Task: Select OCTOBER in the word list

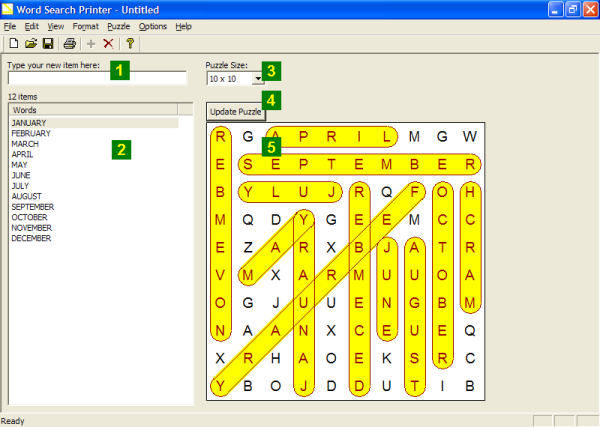Action: (29, 217)
